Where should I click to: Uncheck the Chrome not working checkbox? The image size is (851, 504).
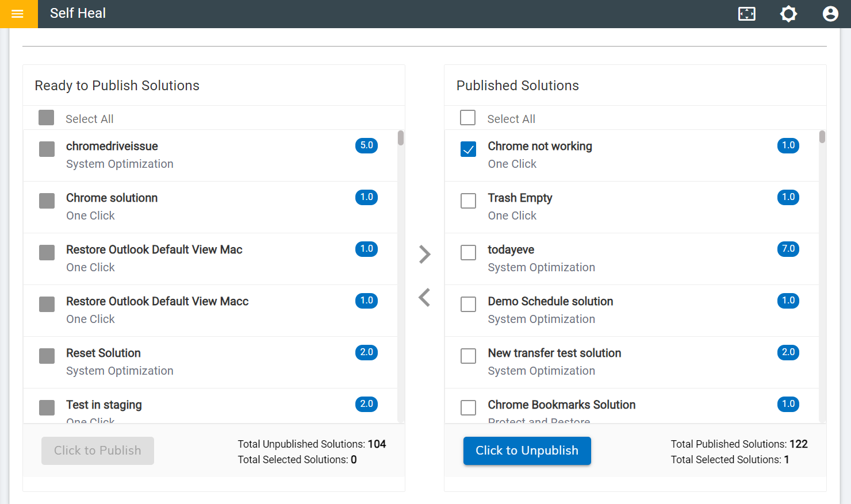pyautogui.click(x=469, y=149)
